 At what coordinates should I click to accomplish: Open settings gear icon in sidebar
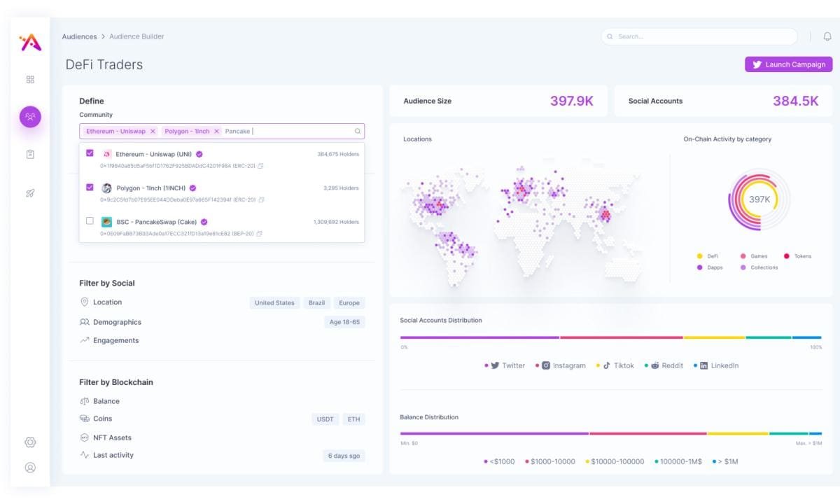tap(30, 442)
